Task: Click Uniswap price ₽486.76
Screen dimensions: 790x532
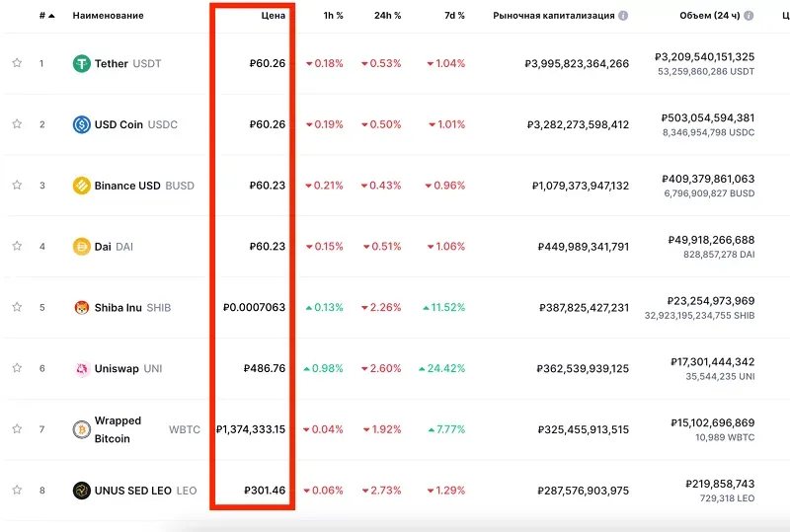Action: [265, 368]
